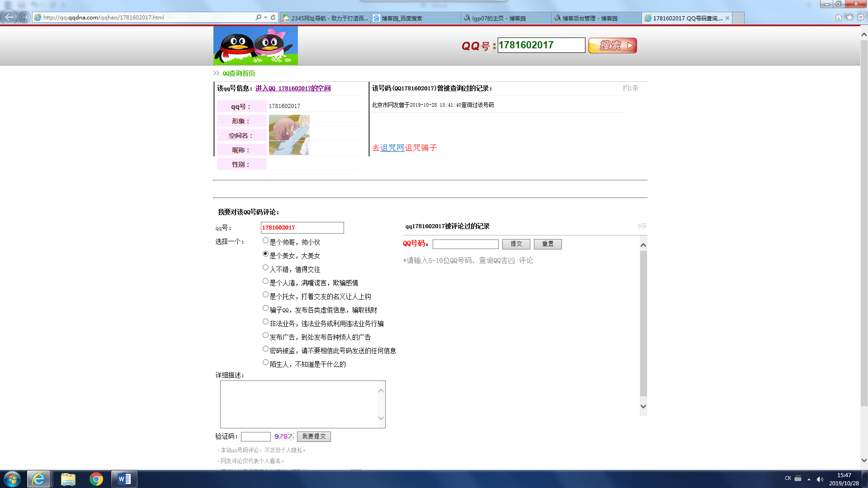Viewport: 868px width, 488px height.
Task: Refresh the page with address bar icon
Action: pos(273,17)
